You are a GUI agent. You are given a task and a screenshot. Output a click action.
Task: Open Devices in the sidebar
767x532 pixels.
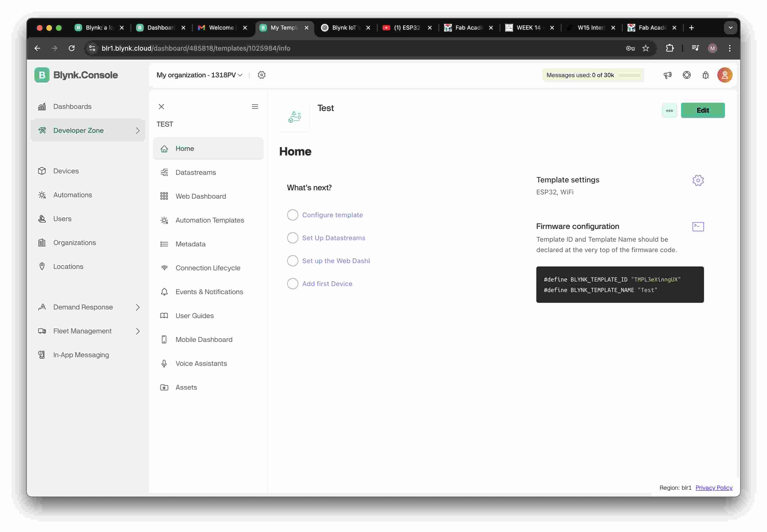pyautogui.click(x=88, y=171)
